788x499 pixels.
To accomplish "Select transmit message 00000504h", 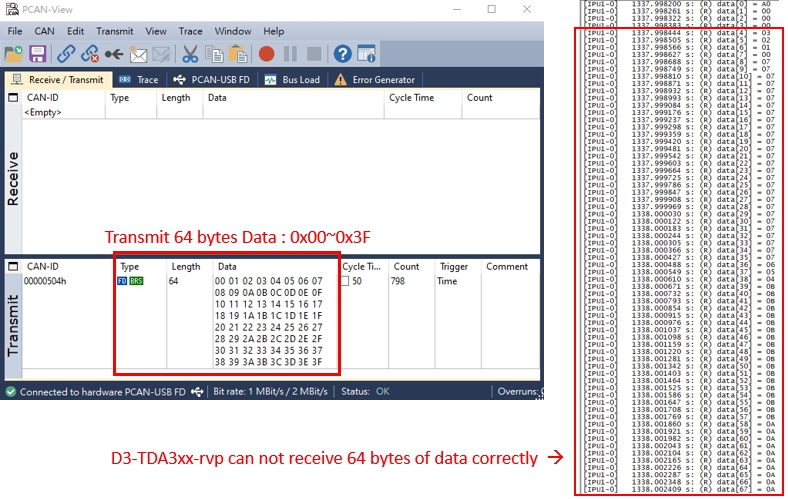I will click(45, 281).
